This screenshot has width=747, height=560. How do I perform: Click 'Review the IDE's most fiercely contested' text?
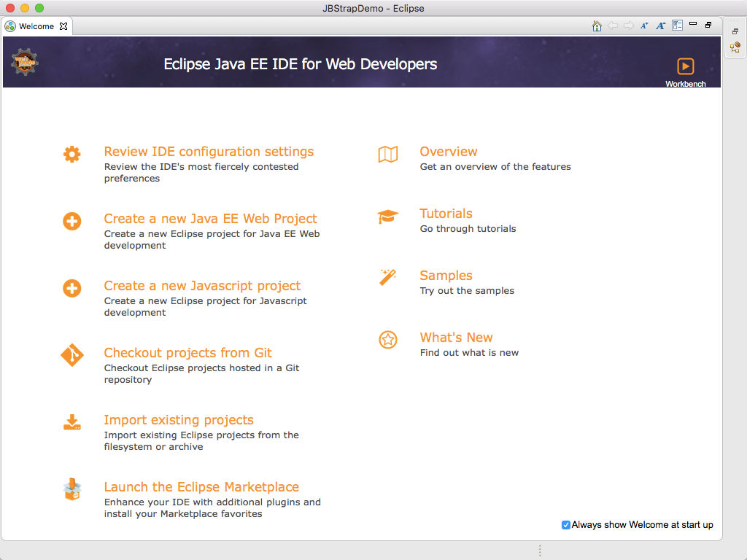pyautogui.click(x=201, y=167)
